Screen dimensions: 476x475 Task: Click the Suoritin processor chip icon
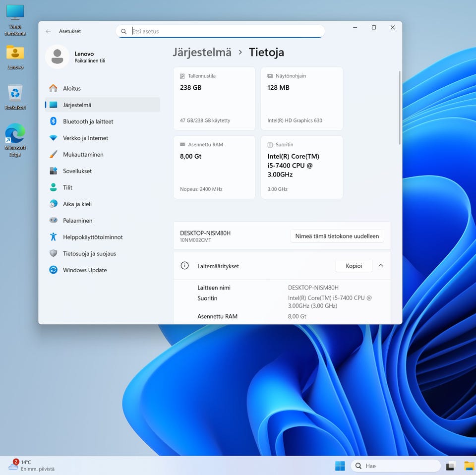click(270, 145)
